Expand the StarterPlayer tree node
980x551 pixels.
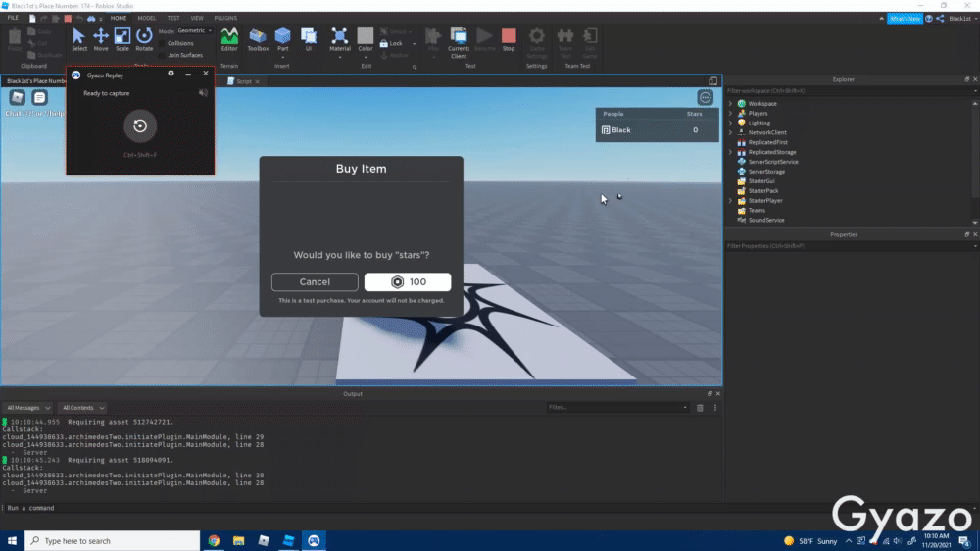click(x=730, y=201)
